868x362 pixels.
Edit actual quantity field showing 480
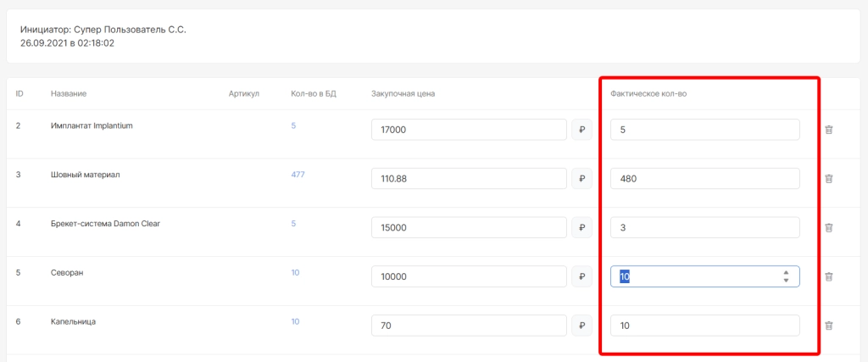click(x=704, y=179)
